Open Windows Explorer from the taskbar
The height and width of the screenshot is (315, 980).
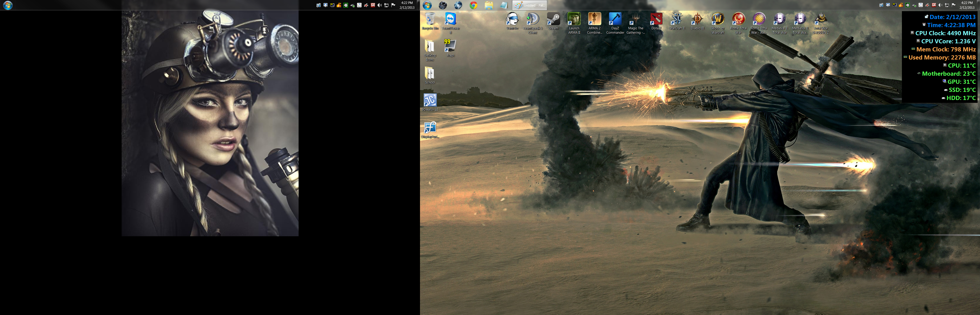point(488,5)
